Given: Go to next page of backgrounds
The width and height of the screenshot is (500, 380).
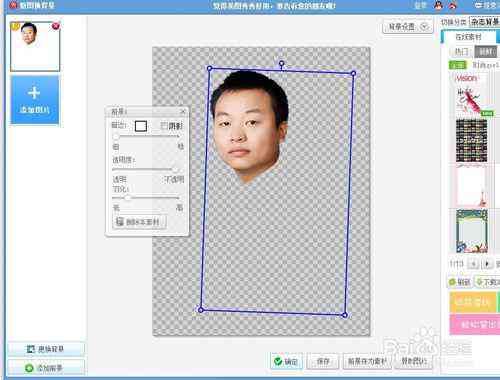Looking at the screenshot, I should (487, 264).
